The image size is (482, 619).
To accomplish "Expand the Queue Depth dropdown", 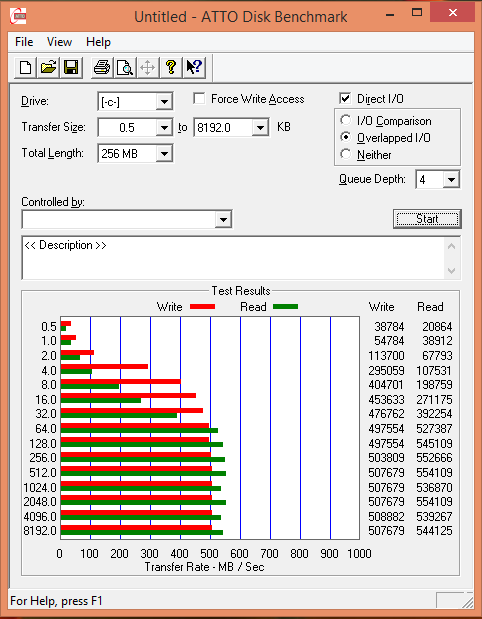I will 450,180.
